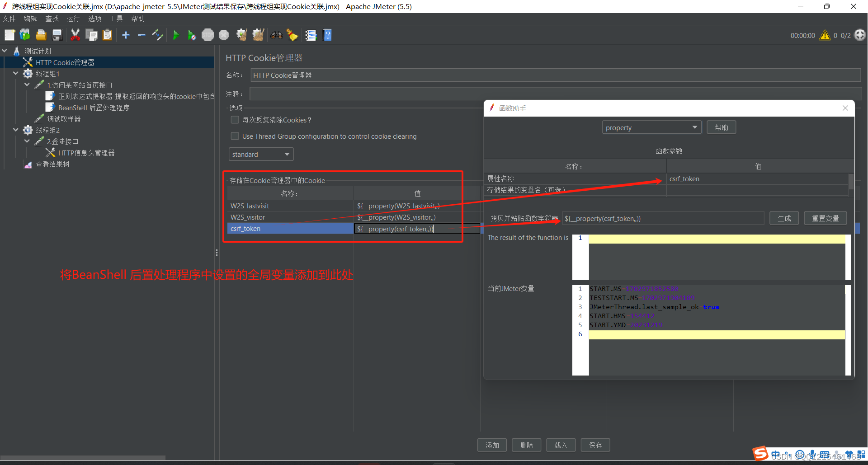
Task: Click the Shutdown test icon
Action: [x=224, y=35]
